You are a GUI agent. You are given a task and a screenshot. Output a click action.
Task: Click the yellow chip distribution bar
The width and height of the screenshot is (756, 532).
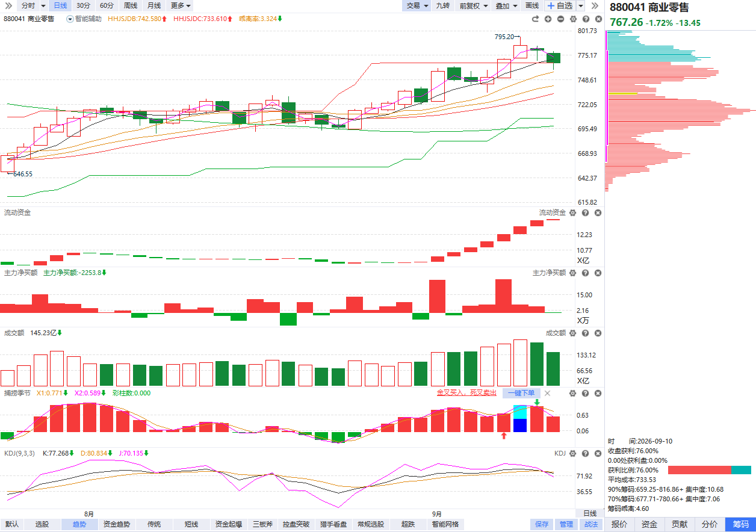[x=623, y=93]
